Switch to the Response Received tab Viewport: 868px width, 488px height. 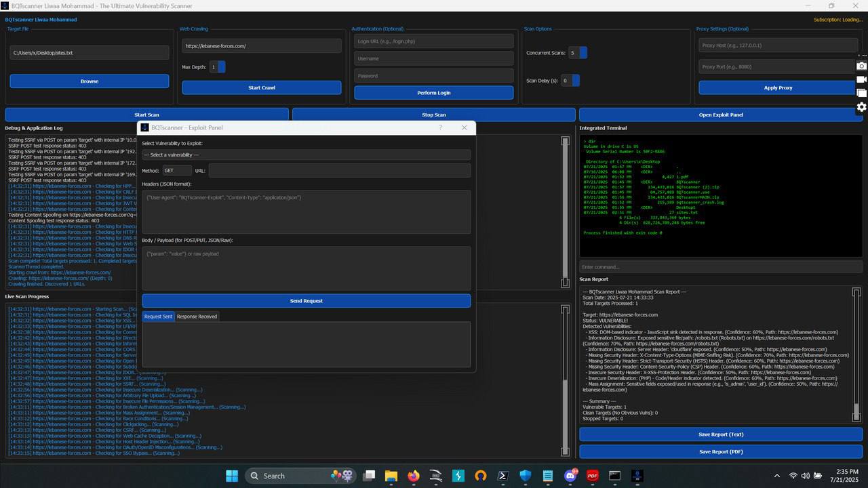(x=197, y=317)
